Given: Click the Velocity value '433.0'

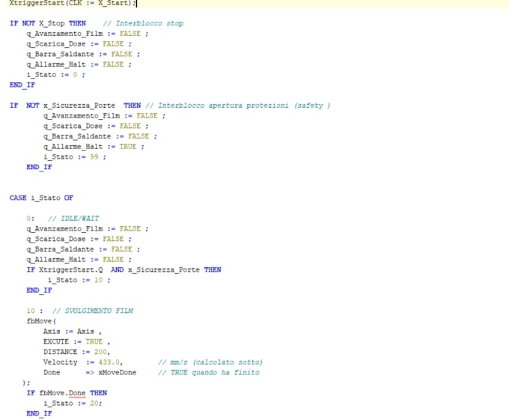Looking at the screenshot, I should [x=109, y=362].
